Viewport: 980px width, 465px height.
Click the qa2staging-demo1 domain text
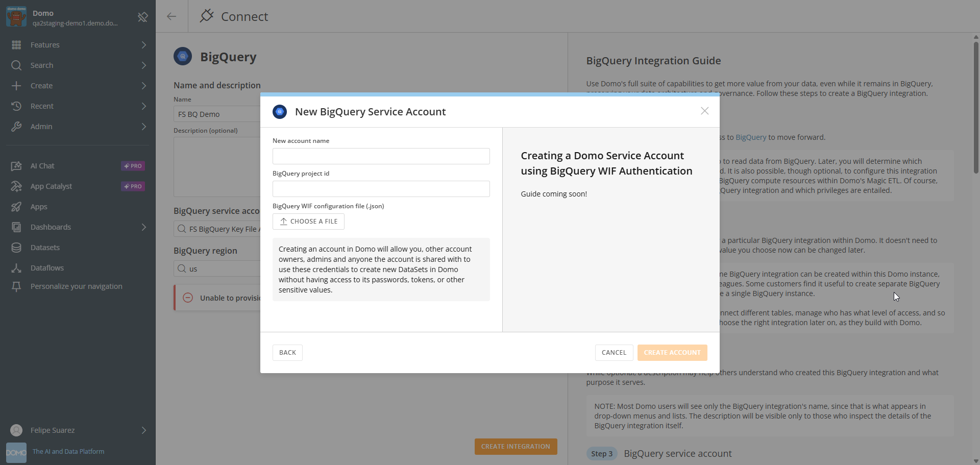point(75,23)
